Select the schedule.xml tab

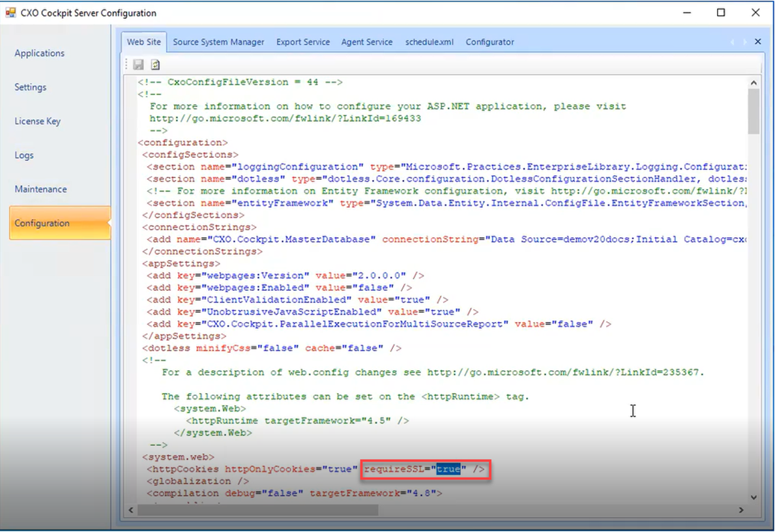(x=429, y=42)
